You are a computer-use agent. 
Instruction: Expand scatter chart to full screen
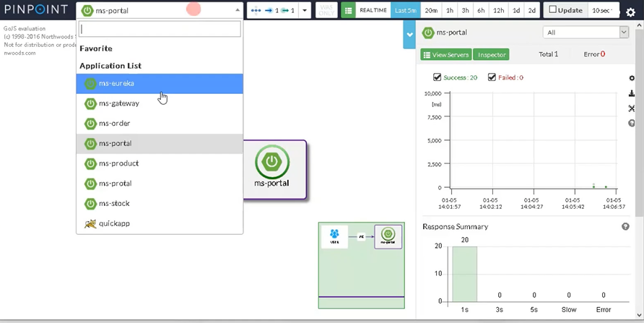(x=632, y=108)
